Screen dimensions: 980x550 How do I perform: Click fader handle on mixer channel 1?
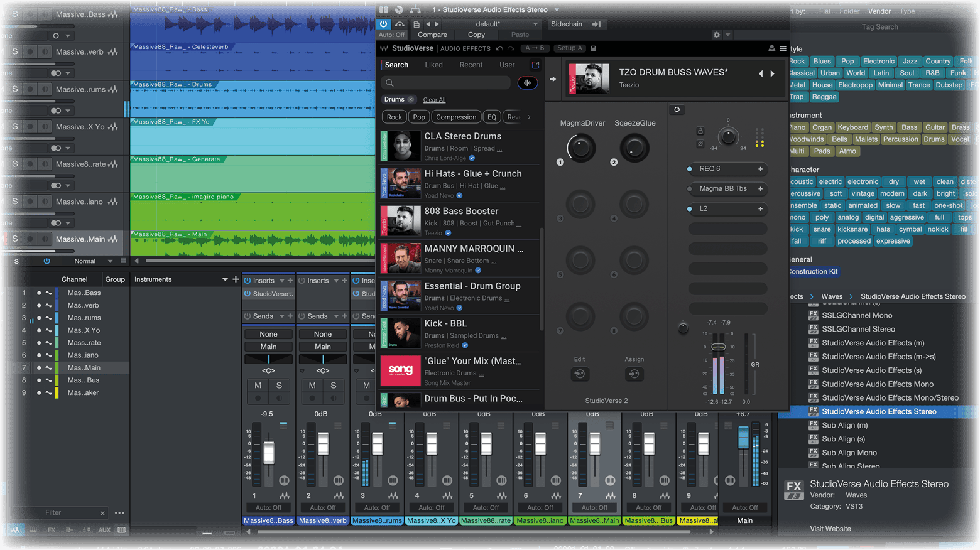[x=269, y=453]
